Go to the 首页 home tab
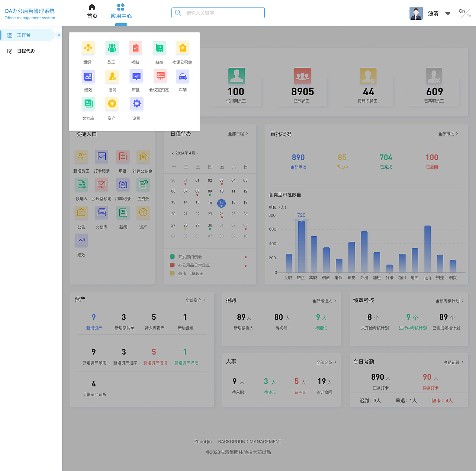 92,12
